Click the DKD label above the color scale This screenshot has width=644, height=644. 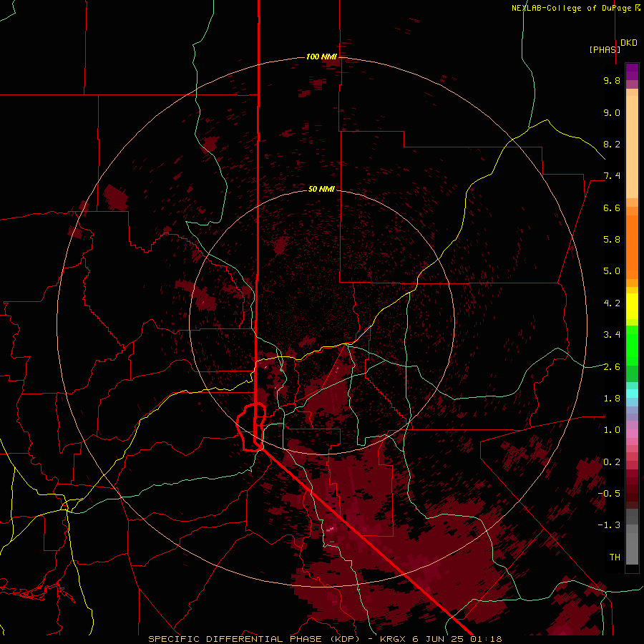[629, 43]
